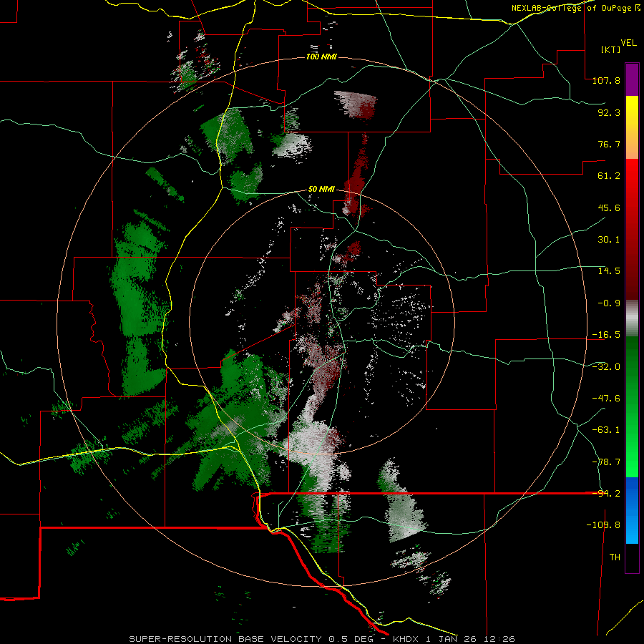Click the 45.6 velocity scale label
This screenshot has width=644, height=644.
609,208
